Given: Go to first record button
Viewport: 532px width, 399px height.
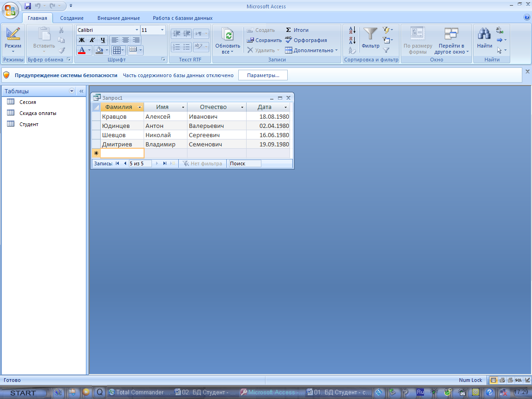Looking at the screenshot, I should [117, 163].
